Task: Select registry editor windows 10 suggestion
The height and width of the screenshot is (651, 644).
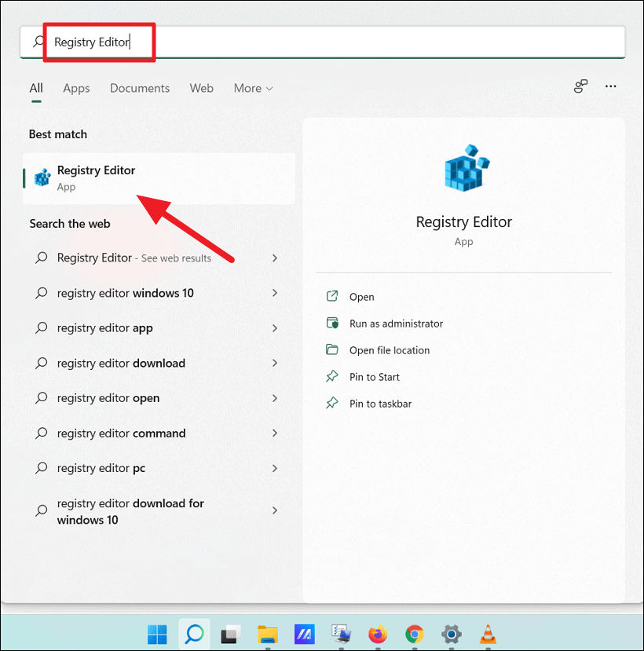Action: tap(126, 293)
